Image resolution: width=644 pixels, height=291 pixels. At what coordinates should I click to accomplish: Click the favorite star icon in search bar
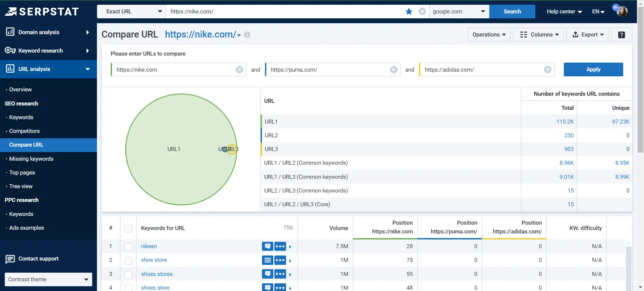pos(409,12)
